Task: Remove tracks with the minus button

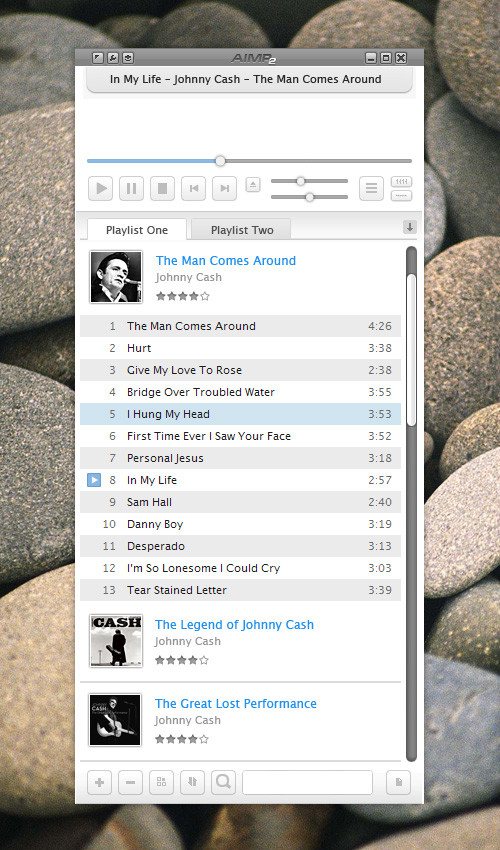Action: [x=130, y=782]
